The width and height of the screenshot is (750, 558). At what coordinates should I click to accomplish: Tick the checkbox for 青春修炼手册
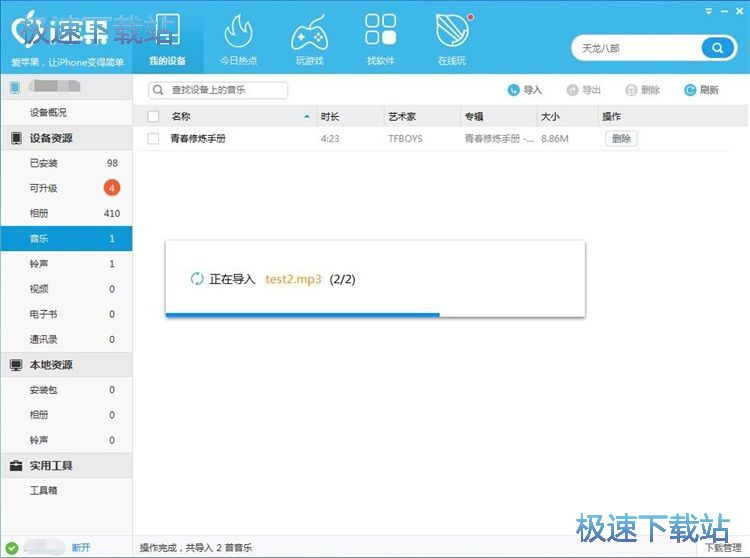pos(153,139)
